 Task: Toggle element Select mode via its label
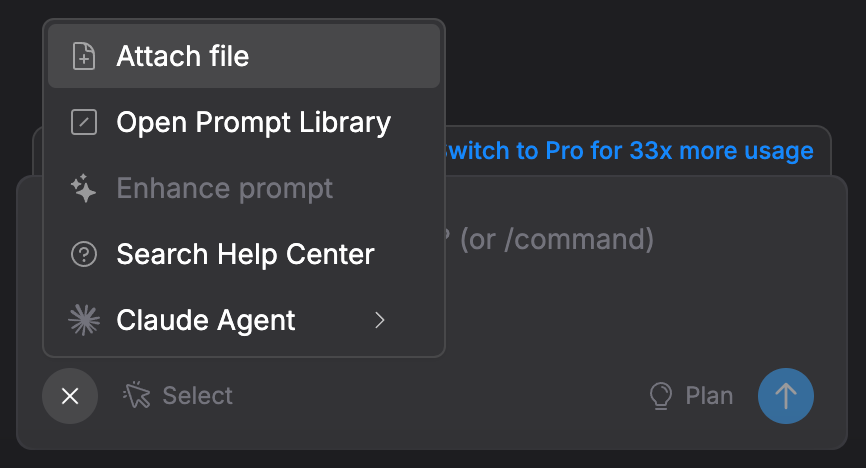pos(198,396)
